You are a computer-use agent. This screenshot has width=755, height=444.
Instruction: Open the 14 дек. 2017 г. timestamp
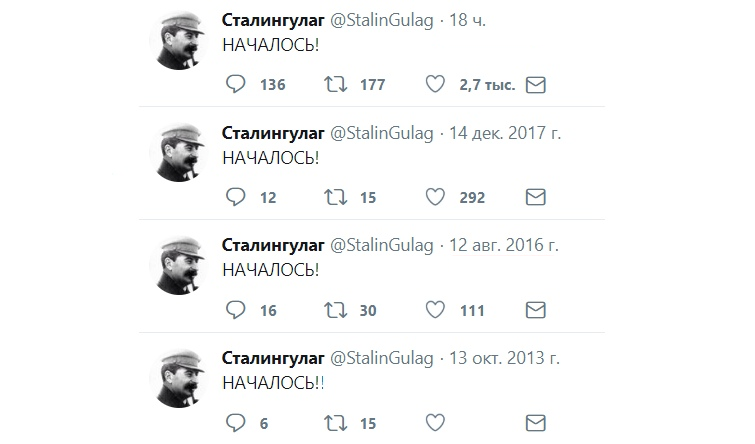tap(505, 133)
